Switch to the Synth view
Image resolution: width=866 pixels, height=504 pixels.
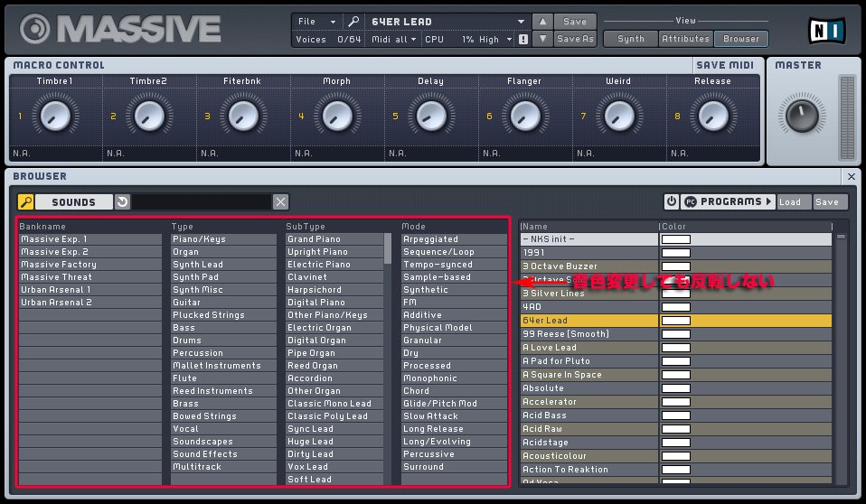[631, 39]
